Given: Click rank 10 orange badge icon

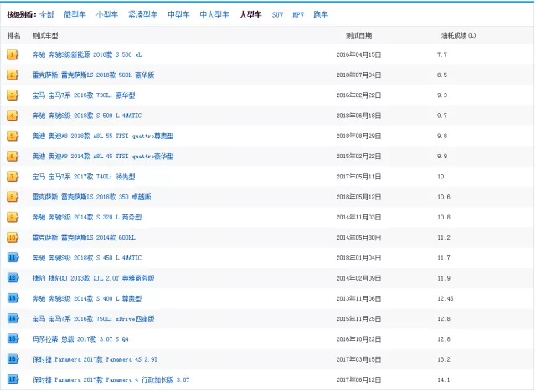Looking at the screenshot, I should coord(13,238).
